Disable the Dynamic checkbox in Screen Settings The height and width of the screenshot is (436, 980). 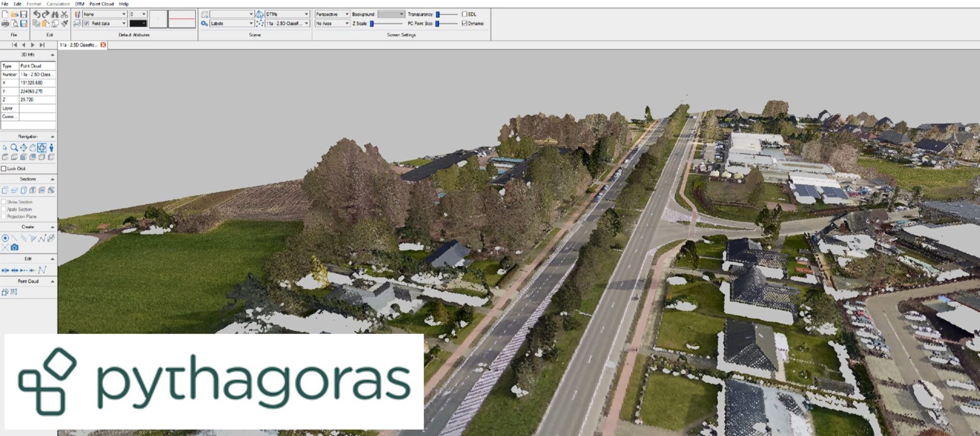tap(464, 22)
